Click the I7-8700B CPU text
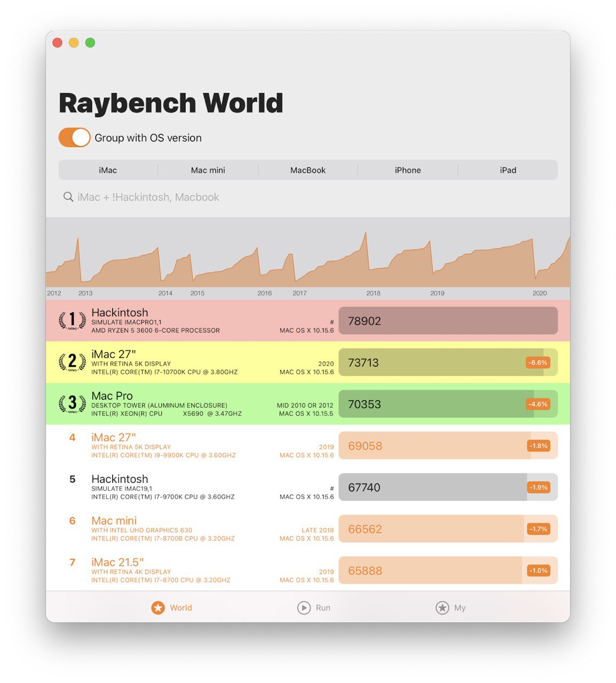 click(x=163, y=538)
